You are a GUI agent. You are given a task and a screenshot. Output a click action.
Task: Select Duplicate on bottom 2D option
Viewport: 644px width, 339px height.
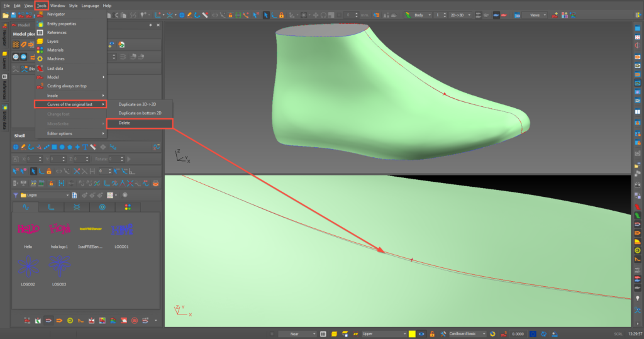[x=140, y=113]
